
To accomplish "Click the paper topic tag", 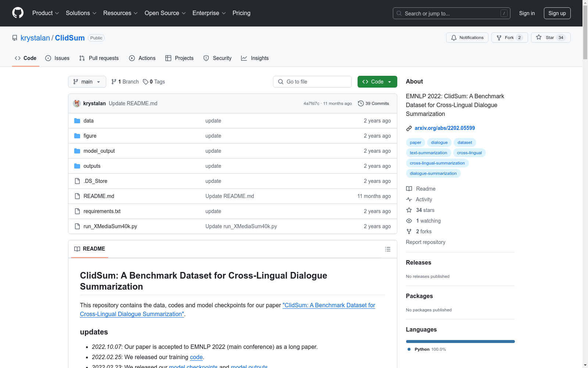I will pyautogui.click(x=416, y=142).
